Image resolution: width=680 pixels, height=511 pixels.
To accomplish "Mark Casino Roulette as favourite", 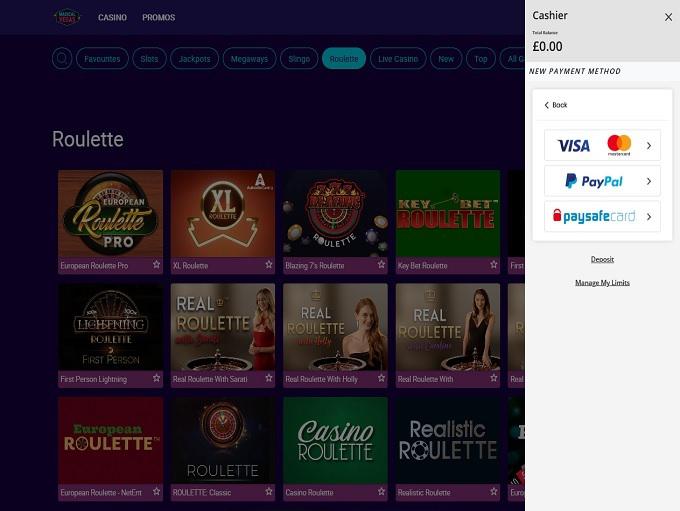I will (x=381, y=491).
